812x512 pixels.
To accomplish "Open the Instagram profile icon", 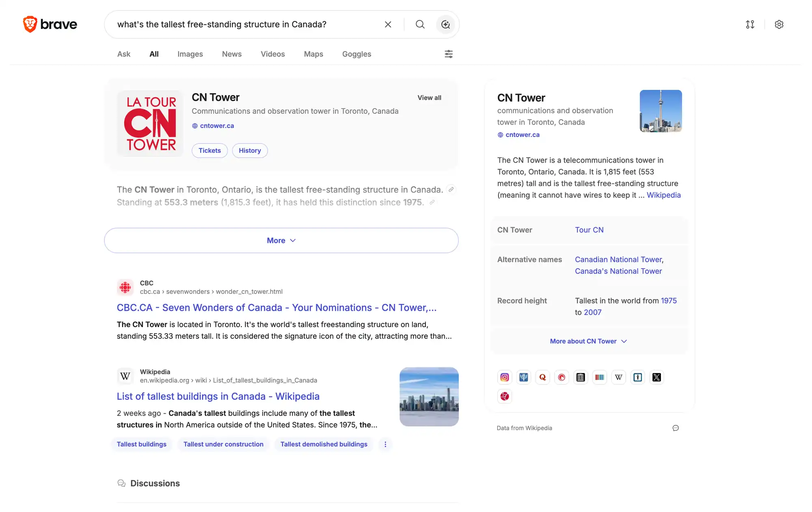I will [x=504, y=377].
